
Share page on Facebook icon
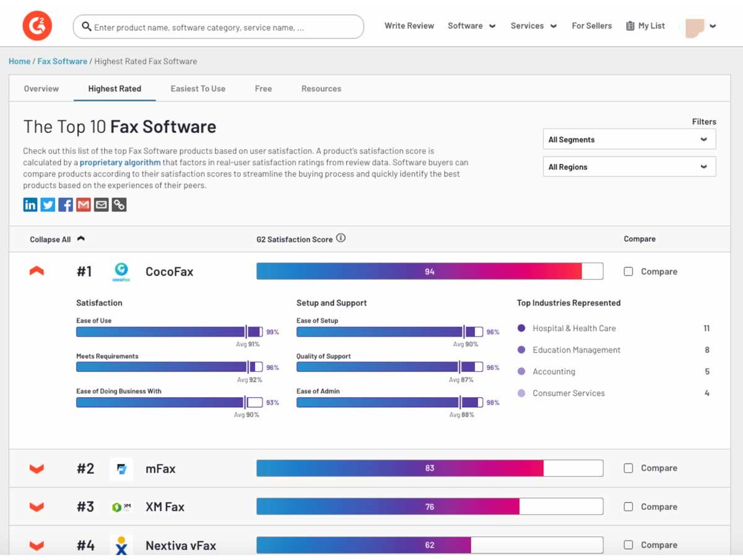click(x=66, y=205)
